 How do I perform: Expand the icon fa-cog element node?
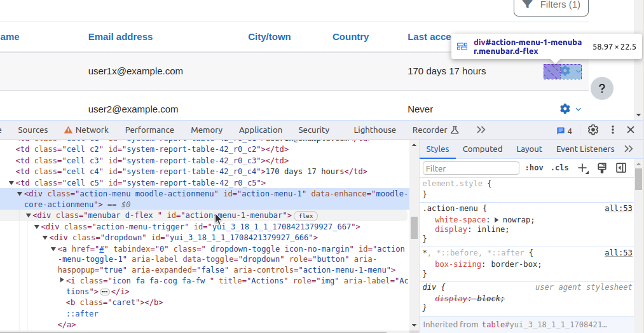pos(62,280)
